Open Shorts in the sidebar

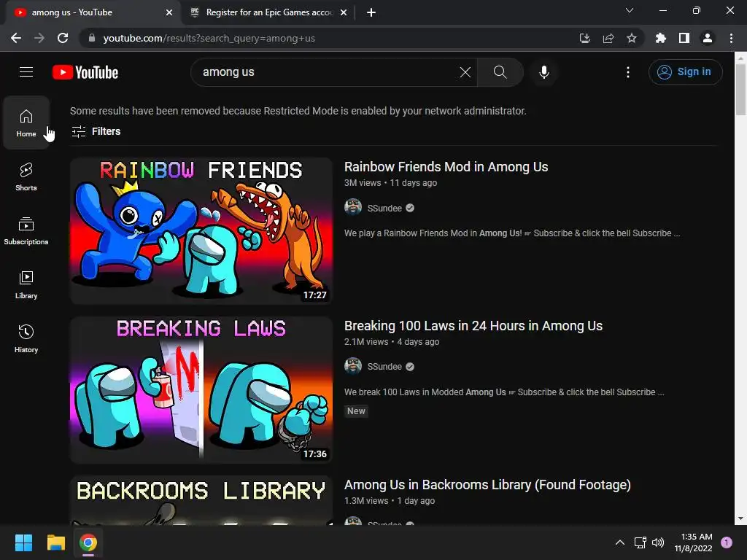tap(26, 176)
